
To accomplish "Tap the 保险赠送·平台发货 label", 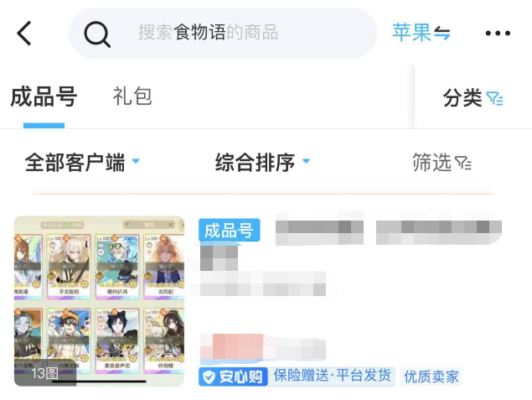I will click(332, 376).
